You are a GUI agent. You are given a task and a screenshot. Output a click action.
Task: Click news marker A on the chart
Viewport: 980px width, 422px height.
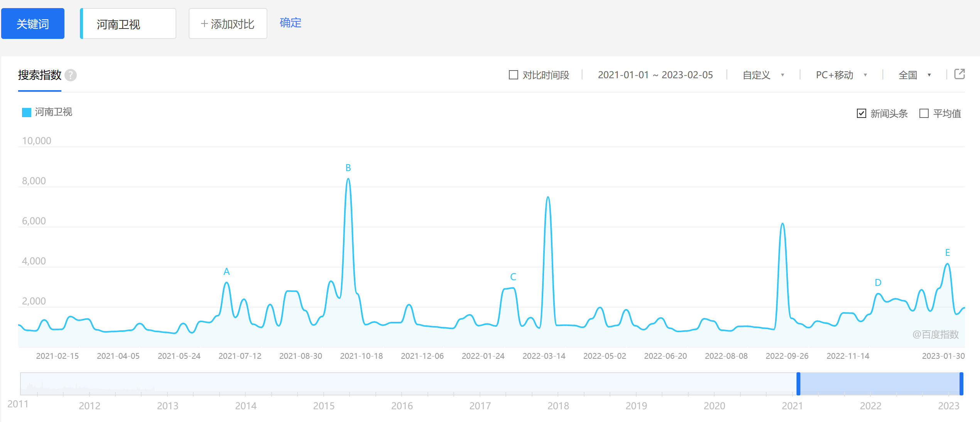click(x=226, y=271)
